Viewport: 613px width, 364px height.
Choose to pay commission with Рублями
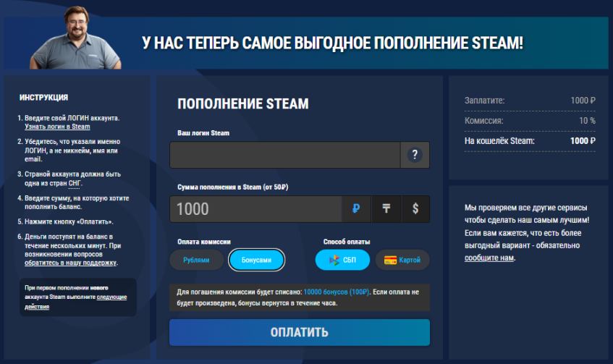pos(196,260)
